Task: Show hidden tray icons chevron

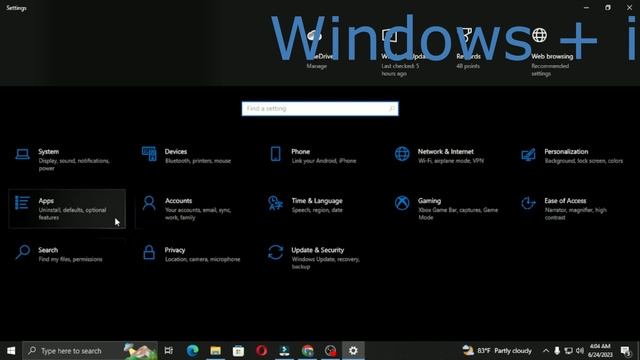Action: tap(546, 351)
